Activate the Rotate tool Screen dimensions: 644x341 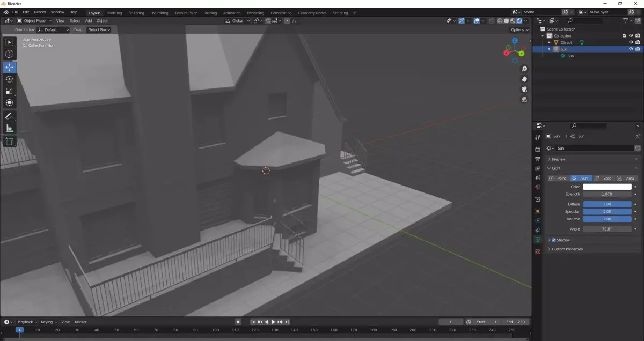point(10,79)
